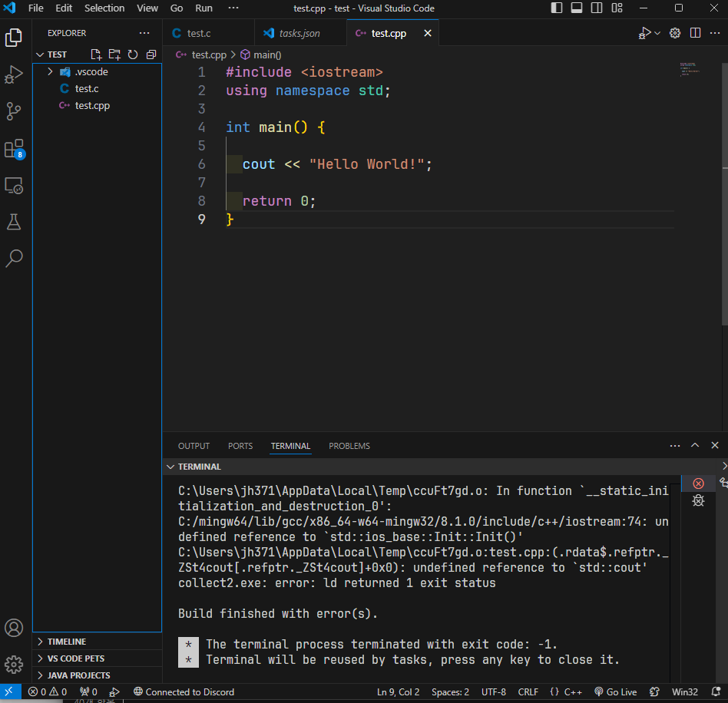728x703 pixels.
Task: Click Go Live in status bar
Action: (x=615, y=691)
